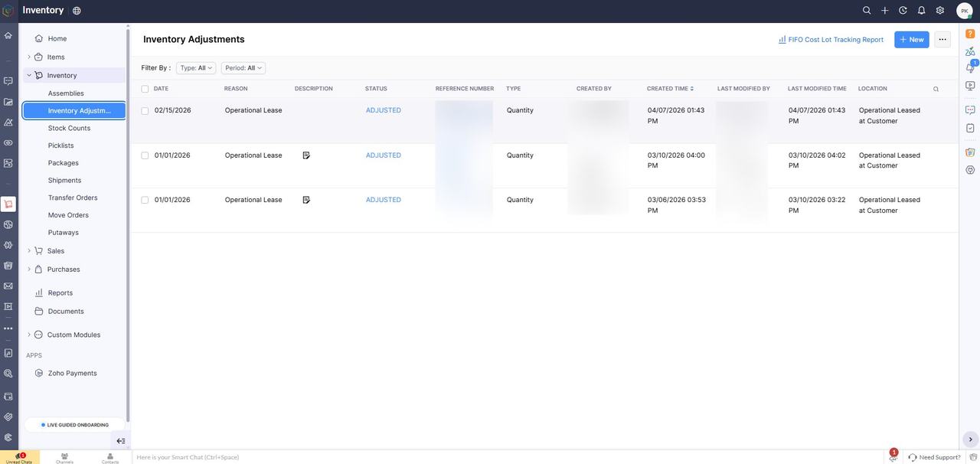Viewport: 980px width, 464px height.
Task: Check the 02/15/2026 adjustment row
Action: tap(145, 111)
